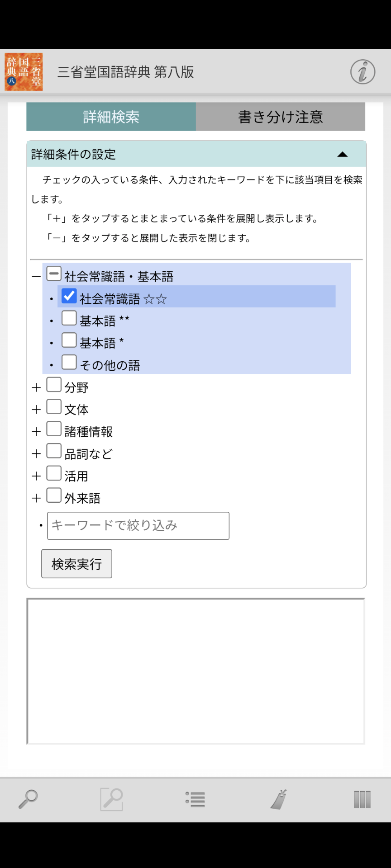Collapse the 詳細条件の設定 panel arrow

(x=343, y=154)
